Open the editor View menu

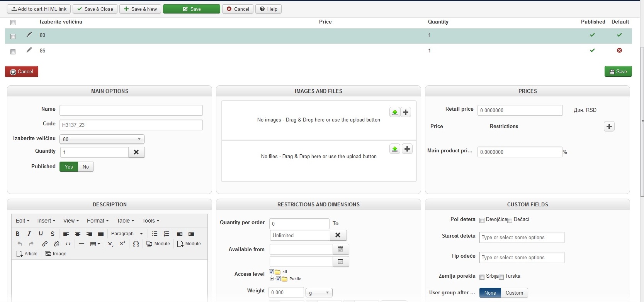click(x=71, y=221)
